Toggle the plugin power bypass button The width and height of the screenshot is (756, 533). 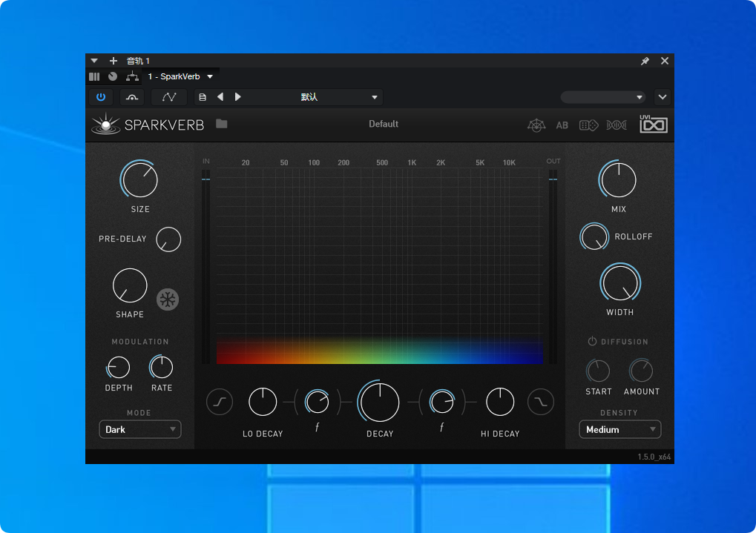[101, 97]
